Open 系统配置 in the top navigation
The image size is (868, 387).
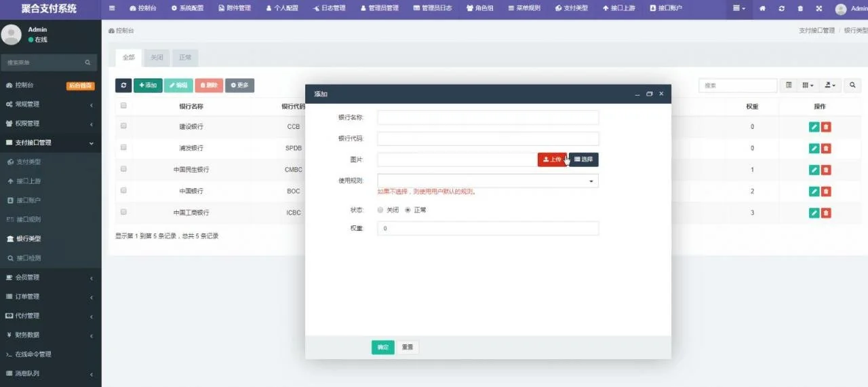click(187, 9)
